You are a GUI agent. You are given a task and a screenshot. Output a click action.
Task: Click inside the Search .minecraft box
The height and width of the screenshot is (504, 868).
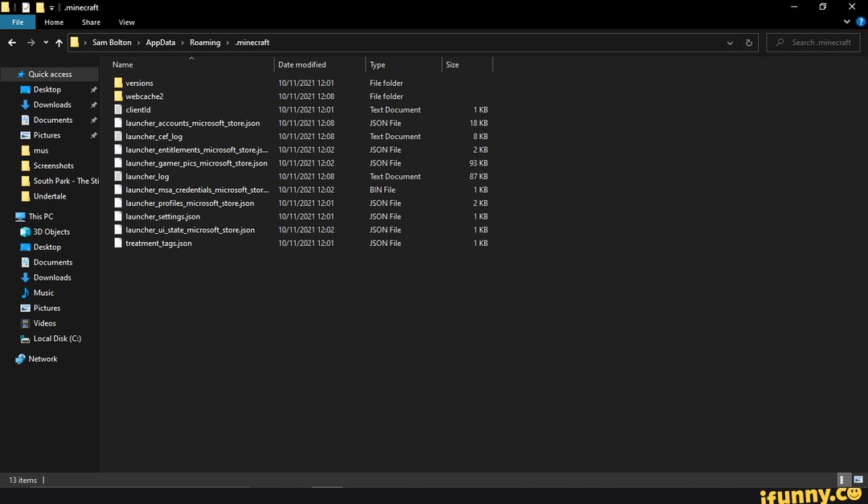[813, 42]
